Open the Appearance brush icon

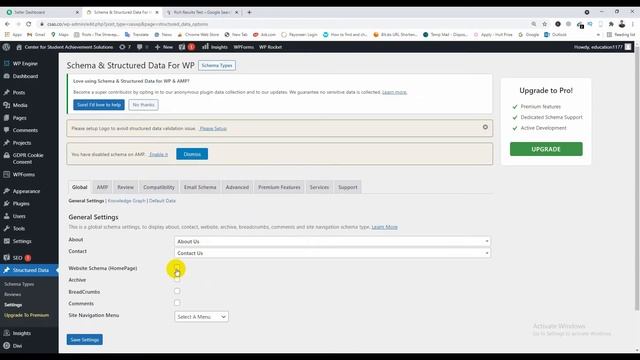tap(7, 191)
